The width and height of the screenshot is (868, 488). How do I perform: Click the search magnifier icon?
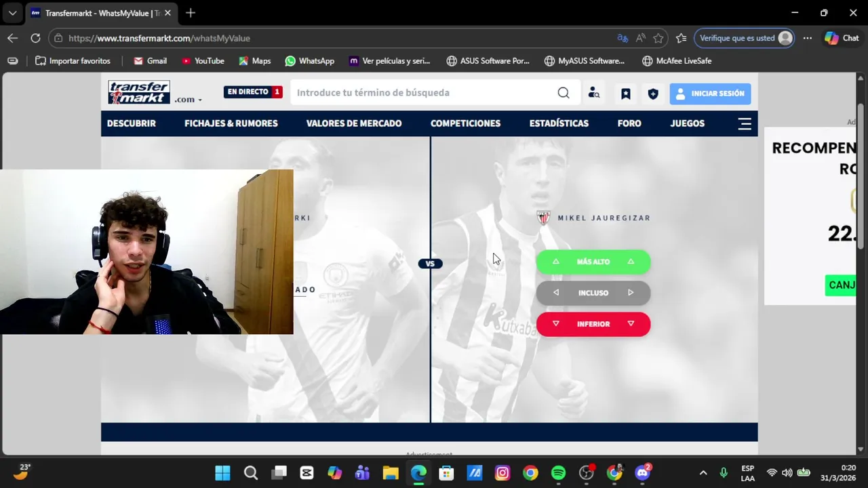[564, 93]
